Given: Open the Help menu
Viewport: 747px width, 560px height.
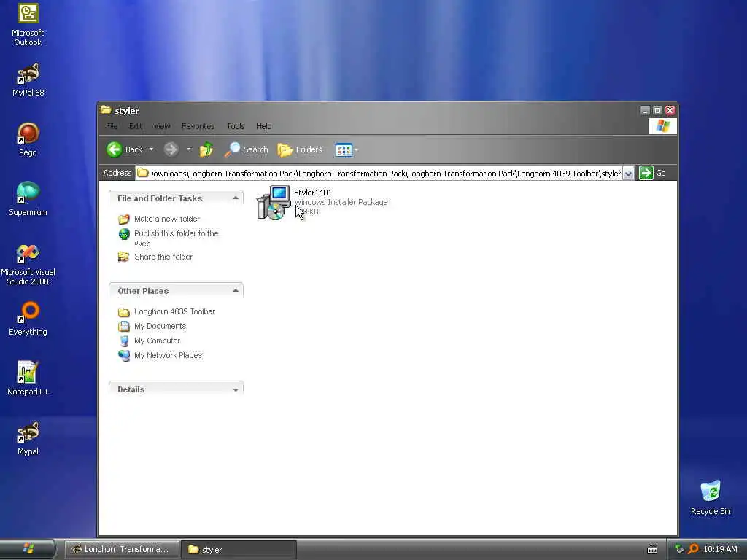Looking at the screenshot, I should (x=263, y=126).
